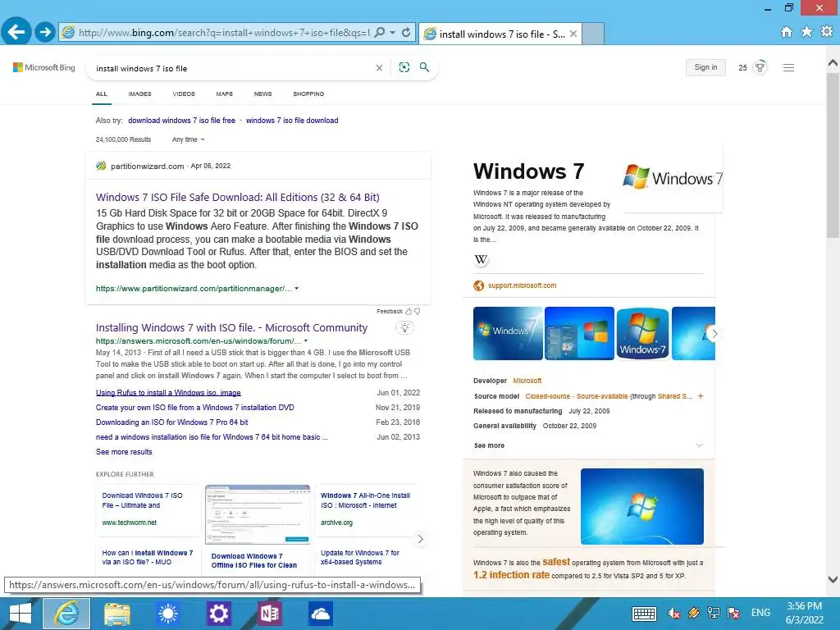Open 'Installing Windows 7 with ISO file' result
The image size is (840, 630).
[x=231, y=328]
